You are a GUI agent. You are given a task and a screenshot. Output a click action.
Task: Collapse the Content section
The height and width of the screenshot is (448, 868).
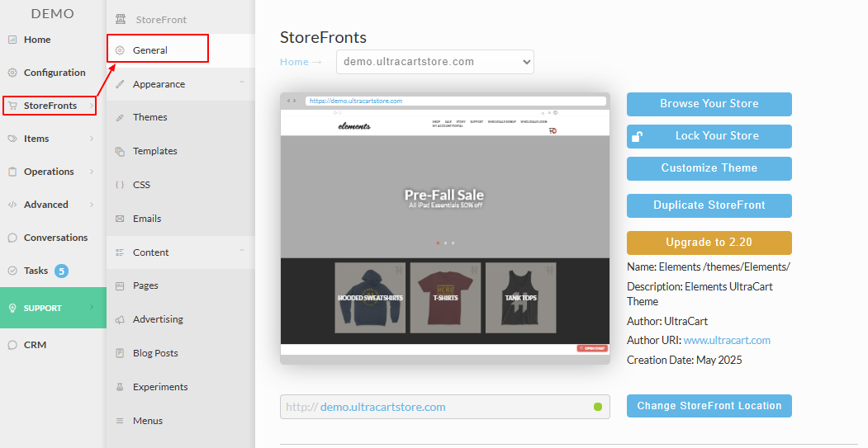(x=242, y=251)
